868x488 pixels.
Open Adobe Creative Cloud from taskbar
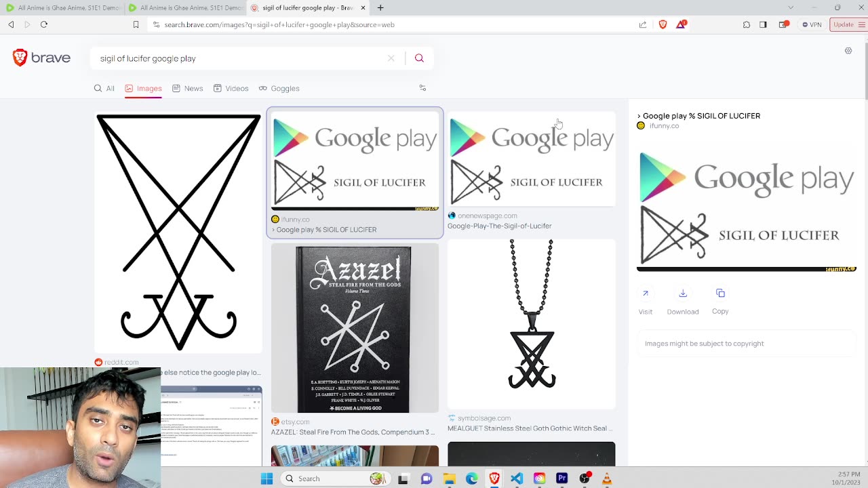click(x=539, y=479)
